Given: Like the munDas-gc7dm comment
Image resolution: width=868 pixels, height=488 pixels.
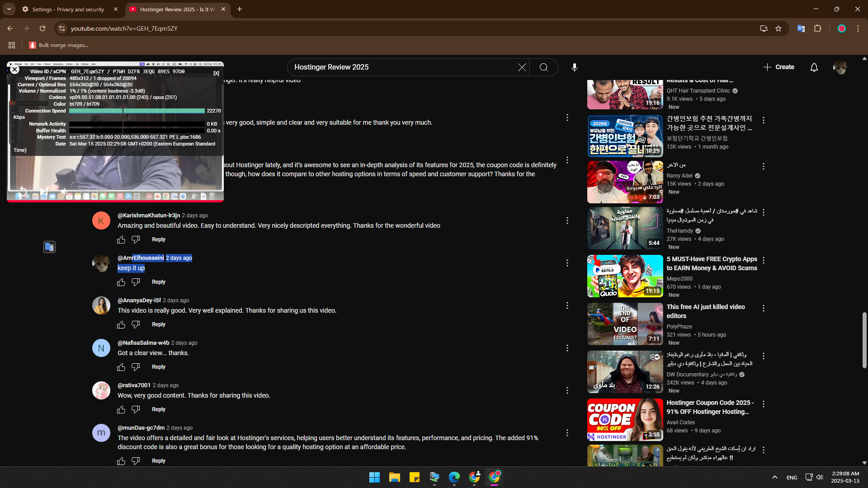Looking at the screenshot, I should (121, 461).
